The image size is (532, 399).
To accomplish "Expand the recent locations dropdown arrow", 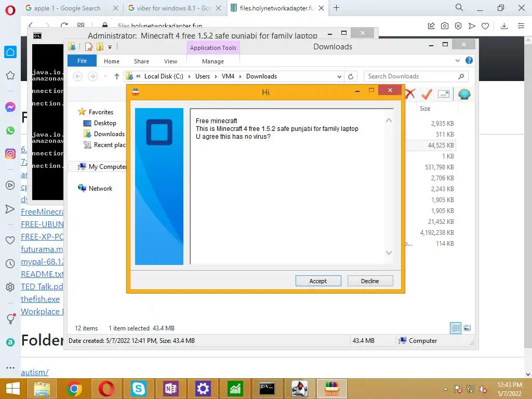I will pos(105,76).
